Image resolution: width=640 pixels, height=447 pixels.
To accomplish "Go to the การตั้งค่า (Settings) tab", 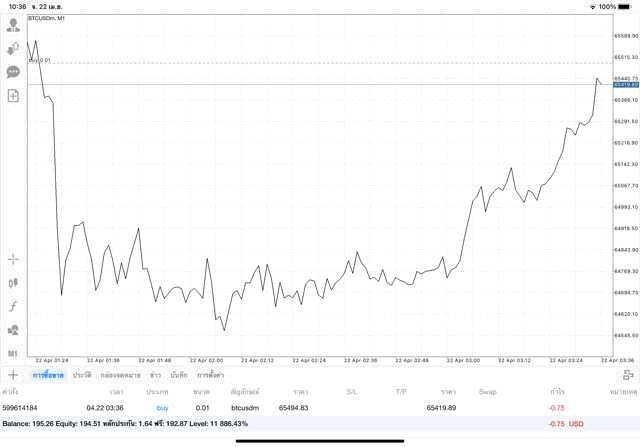I will tap(211, 375).
